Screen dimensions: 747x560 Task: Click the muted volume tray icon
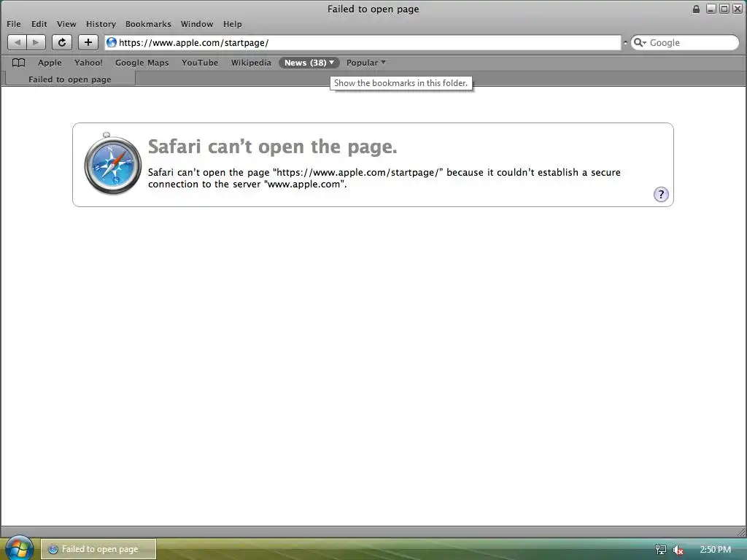coord(678,550)
